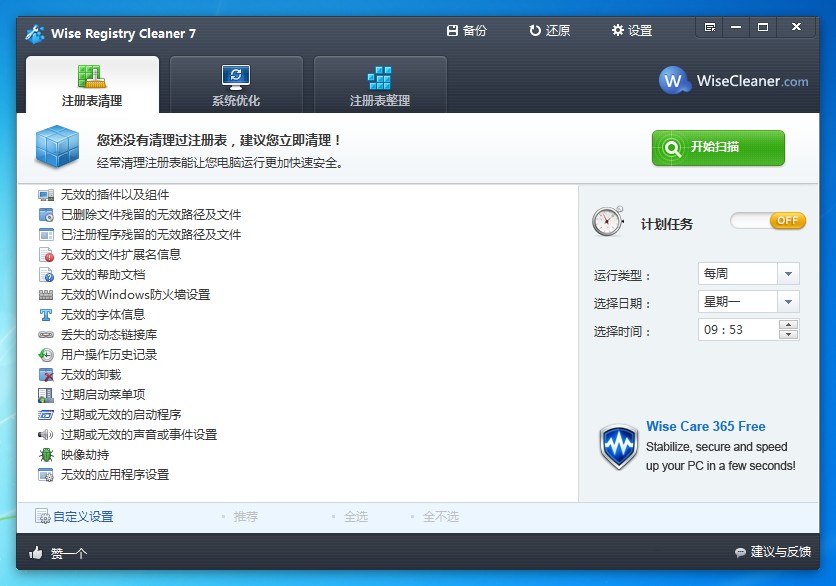Click the 赞一个 text
The width and height of the screenshot is (836, 586).
(69, 553)
